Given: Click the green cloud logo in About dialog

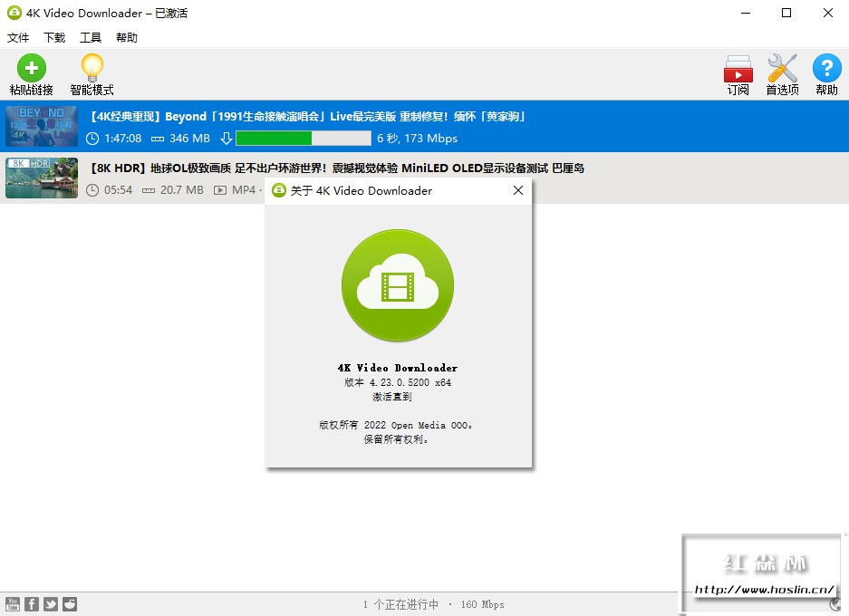Looking at the screenshot, I should (398, 285).
